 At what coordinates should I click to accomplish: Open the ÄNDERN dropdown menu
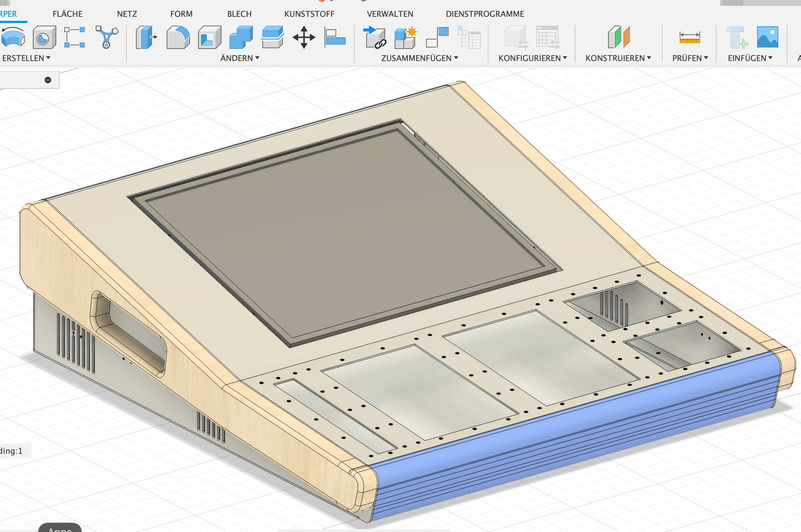tap(240, 58)
